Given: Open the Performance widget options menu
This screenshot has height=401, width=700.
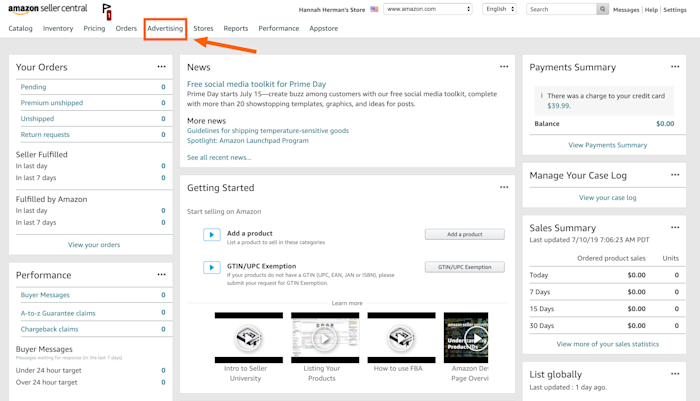Looking at the screenshot, I should click(x=161, y=275).
